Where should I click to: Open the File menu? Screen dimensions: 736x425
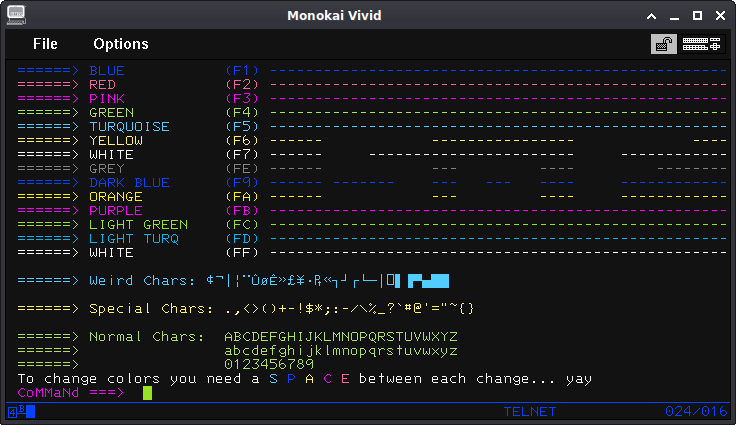click(45, 44)
